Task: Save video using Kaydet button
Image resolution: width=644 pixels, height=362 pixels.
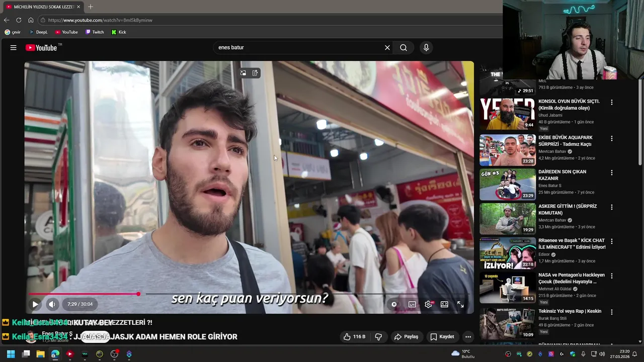Action: tap(442, 337)
